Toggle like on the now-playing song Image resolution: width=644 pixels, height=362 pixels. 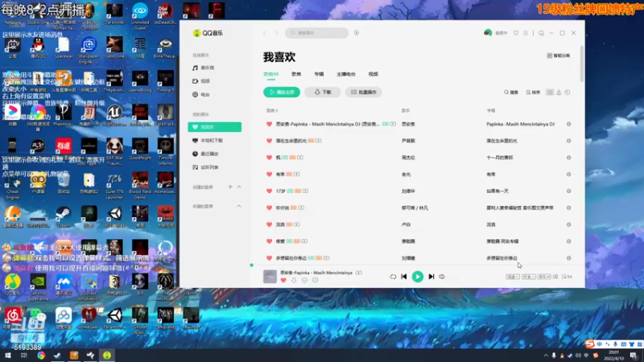(283, 280)
